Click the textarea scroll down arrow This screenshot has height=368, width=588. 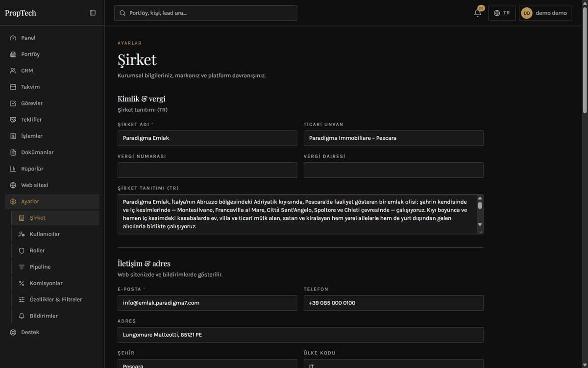[480, 225]
